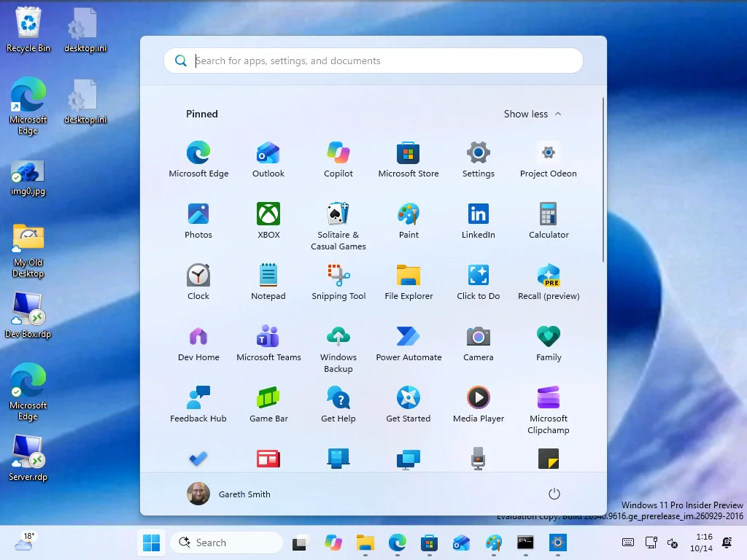The width and height of the screenshot is (747, 560).
Task: Open Click to Do
Action: click(x=479, y=282)
